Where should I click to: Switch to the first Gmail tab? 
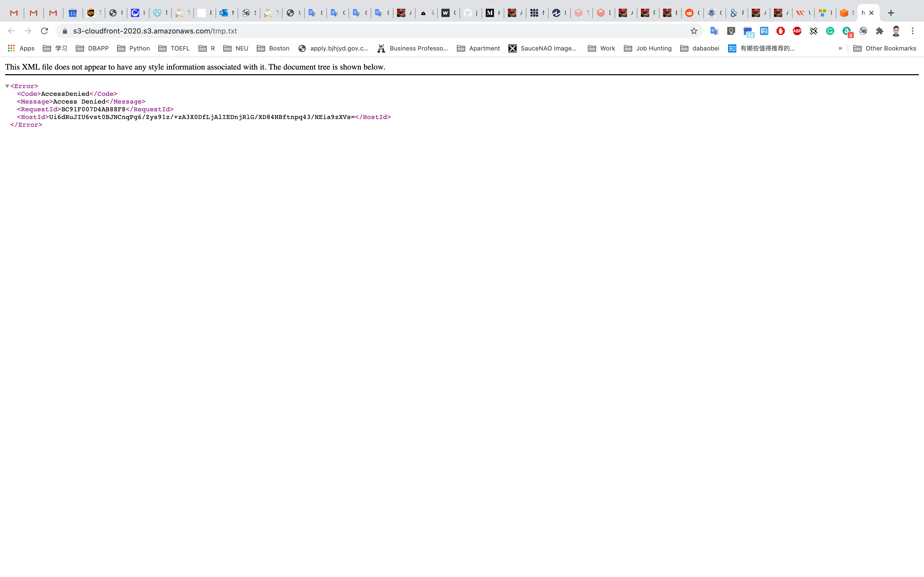pos(14,13)
